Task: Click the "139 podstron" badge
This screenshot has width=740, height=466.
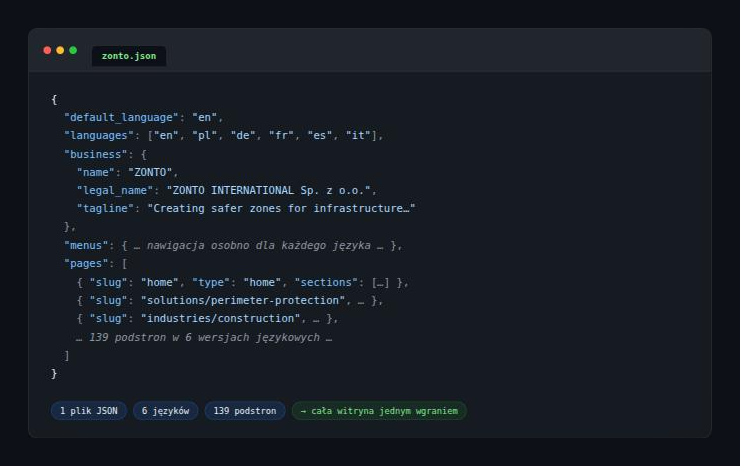Action: point(245,411)
